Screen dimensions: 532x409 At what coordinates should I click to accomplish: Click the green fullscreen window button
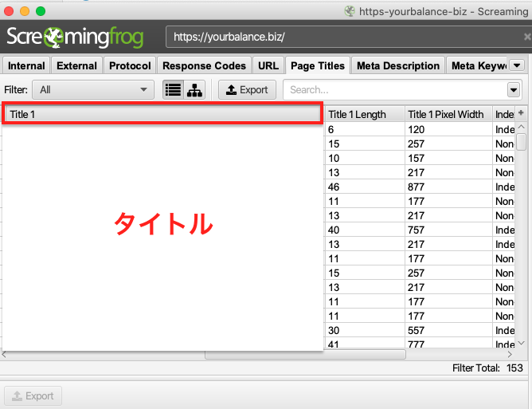[41, 11]
